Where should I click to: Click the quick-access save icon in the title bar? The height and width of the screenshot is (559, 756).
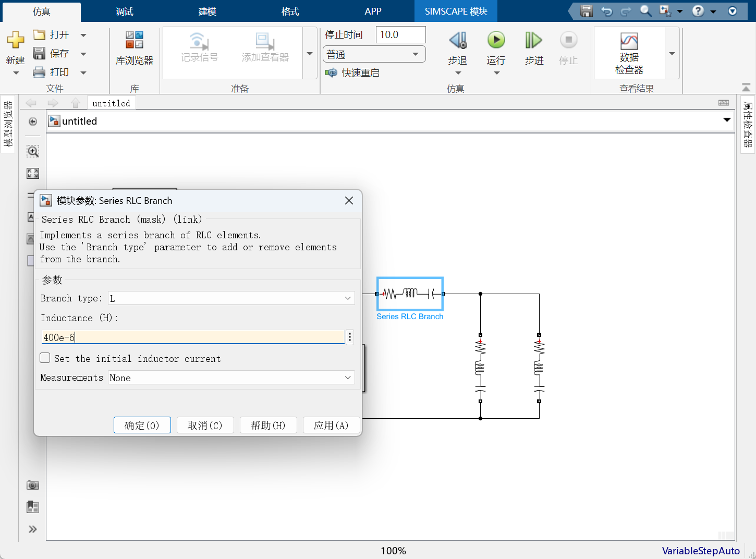587,11
